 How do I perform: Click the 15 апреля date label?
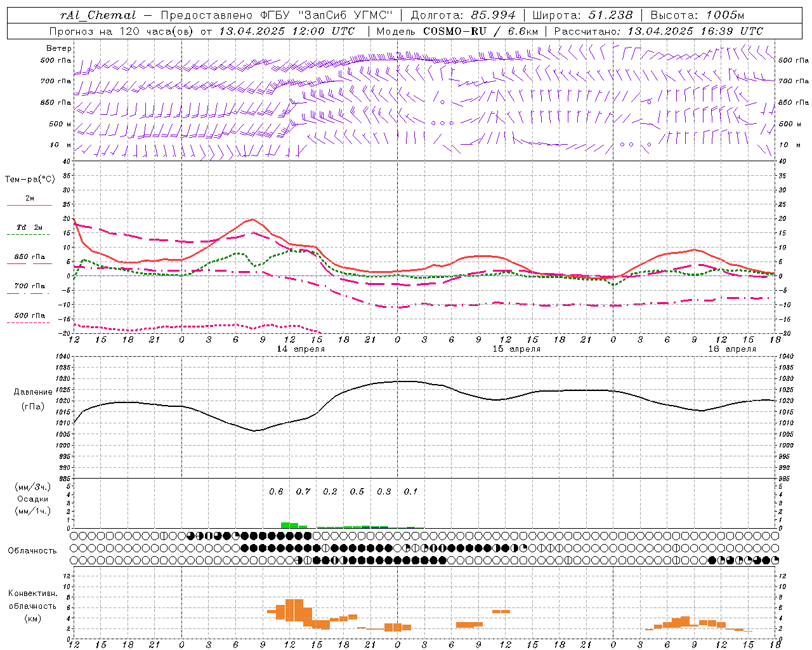(517, 349)
